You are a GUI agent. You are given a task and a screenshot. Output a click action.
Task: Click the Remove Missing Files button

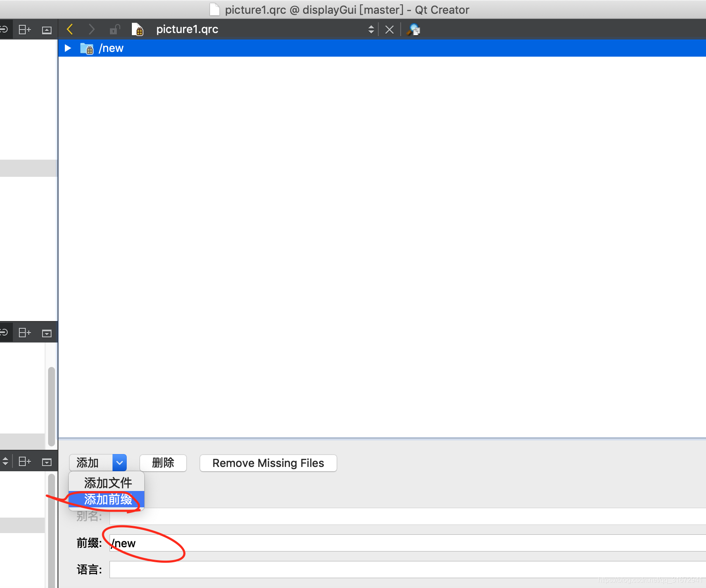(x=268, y=463)
